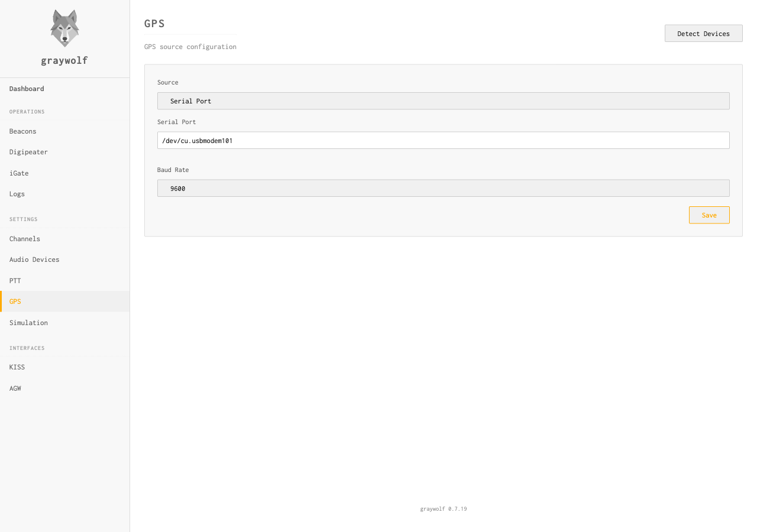This screenshot has width=757, height=532.
Task: View the Logs page
Action: (x=17, y=194)
